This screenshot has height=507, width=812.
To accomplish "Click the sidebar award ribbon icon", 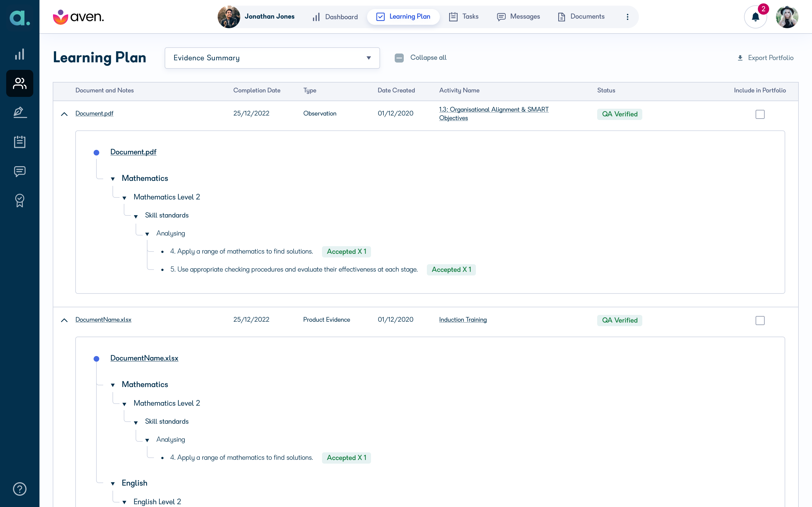I will 20,201.
